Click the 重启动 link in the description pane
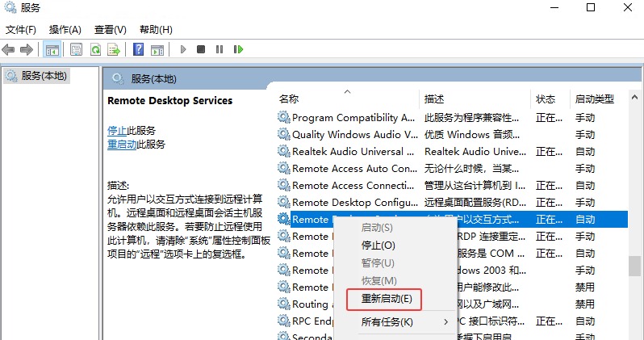Viewport: 644px width, 340px height. (121, 144)
